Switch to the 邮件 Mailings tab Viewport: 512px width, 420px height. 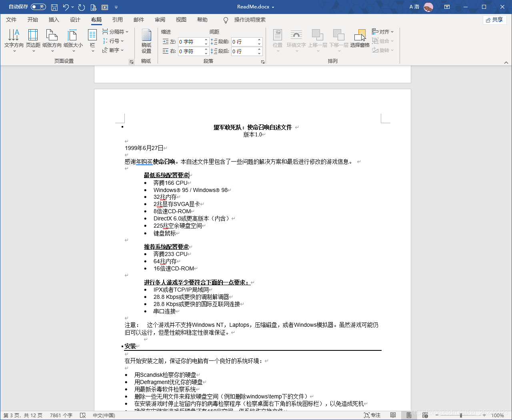click(138, 20)
